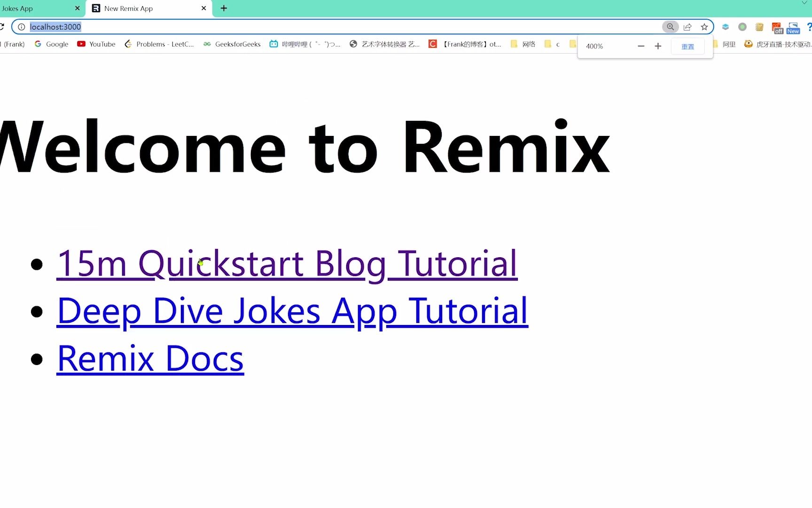Open the (Frank) bookmark

click(13, 44)
